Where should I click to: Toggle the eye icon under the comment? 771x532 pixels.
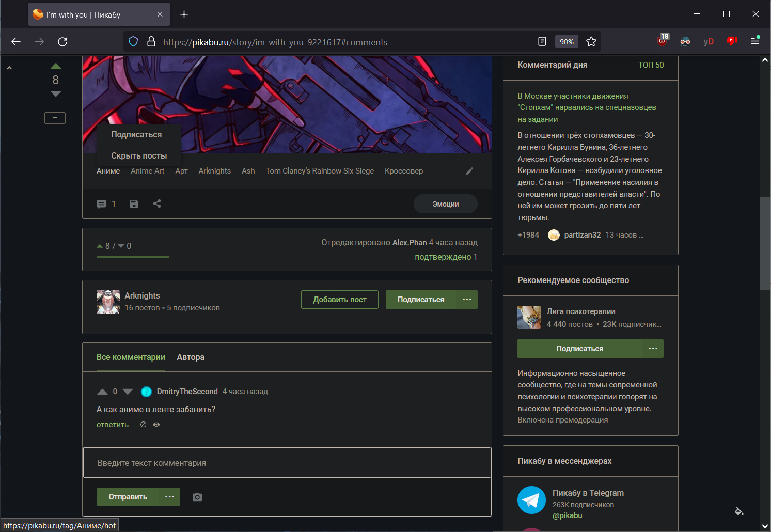click(x=156, y=425)
